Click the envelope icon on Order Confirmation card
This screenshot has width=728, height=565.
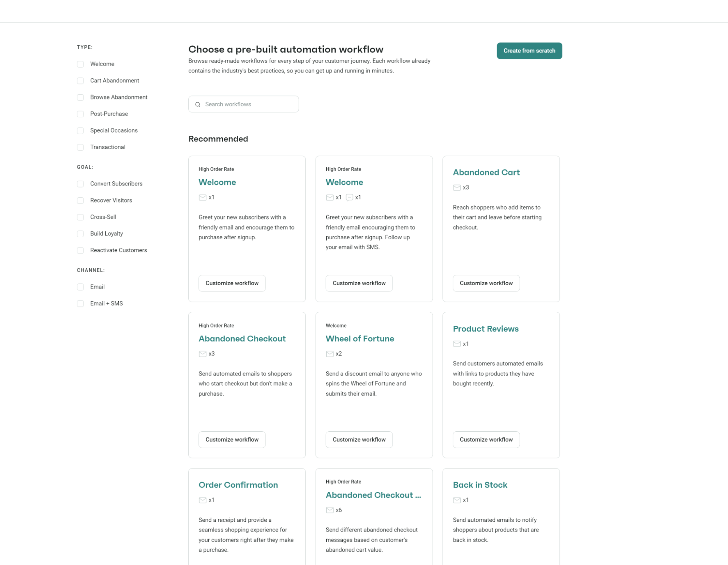(202, 500)
